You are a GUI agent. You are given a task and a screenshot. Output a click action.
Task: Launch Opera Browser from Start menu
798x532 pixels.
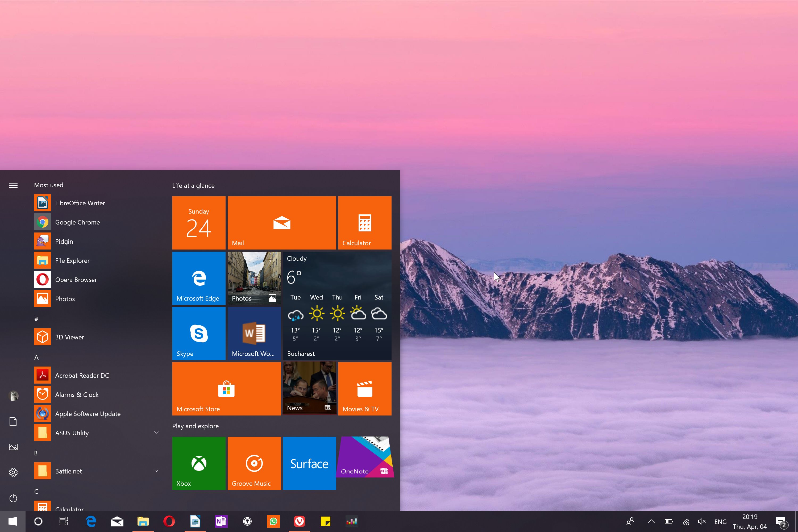pyautogui.click(x=76, y=279)
